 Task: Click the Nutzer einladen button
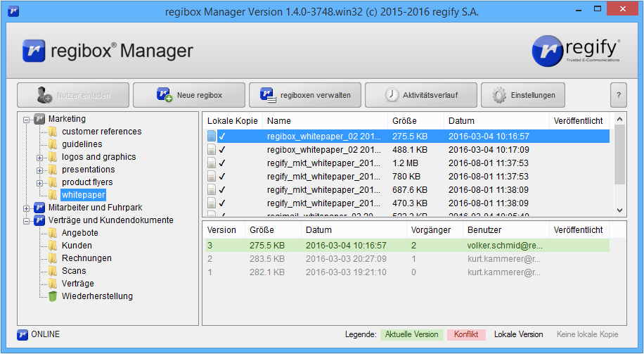pyautogui.click(x=73, y=95)
